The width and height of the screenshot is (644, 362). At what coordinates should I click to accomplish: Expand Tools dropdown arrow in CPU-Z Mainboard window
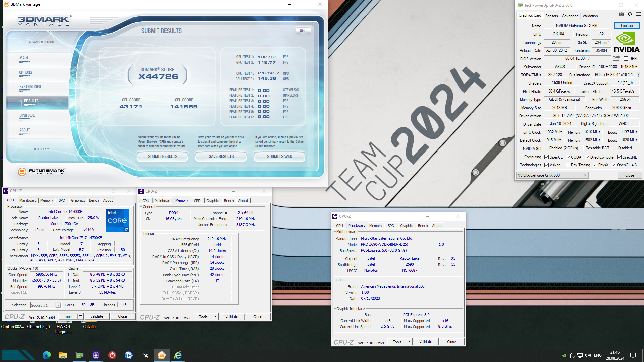(409, 342)
